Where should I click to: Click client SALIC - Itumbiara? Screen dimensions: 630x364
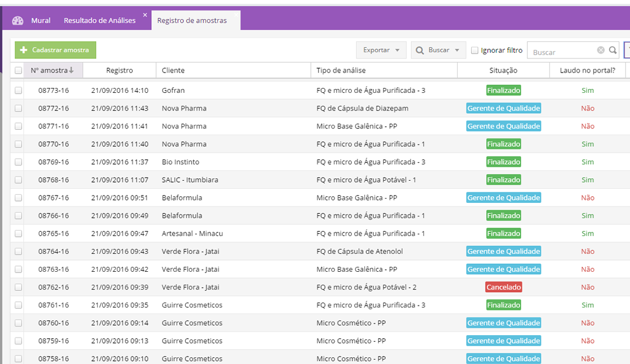(x=190, y=180)
